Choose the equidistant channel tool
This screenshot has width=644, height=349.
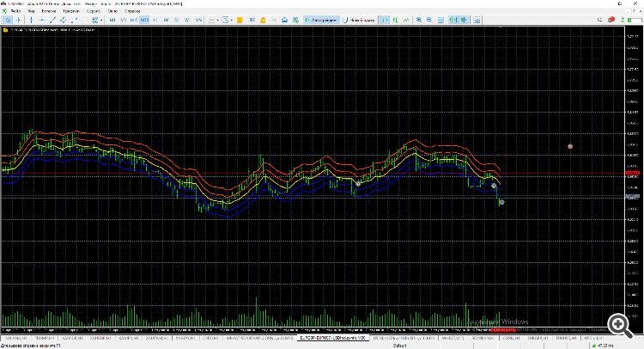pyautogui.click(x=64, y=20)
